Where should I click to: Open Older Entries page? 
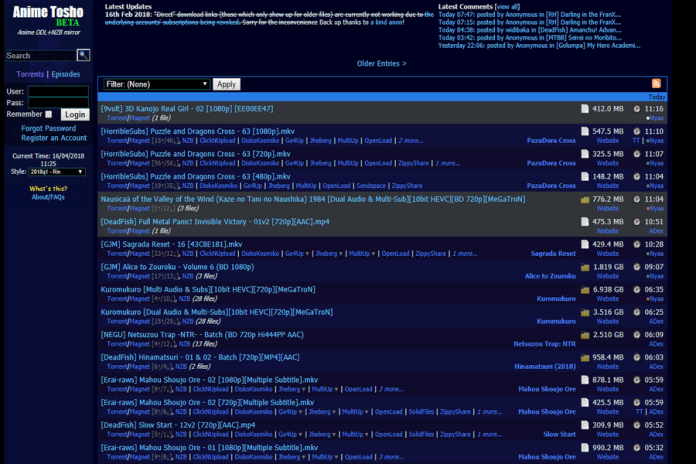(x=381, y=63)
